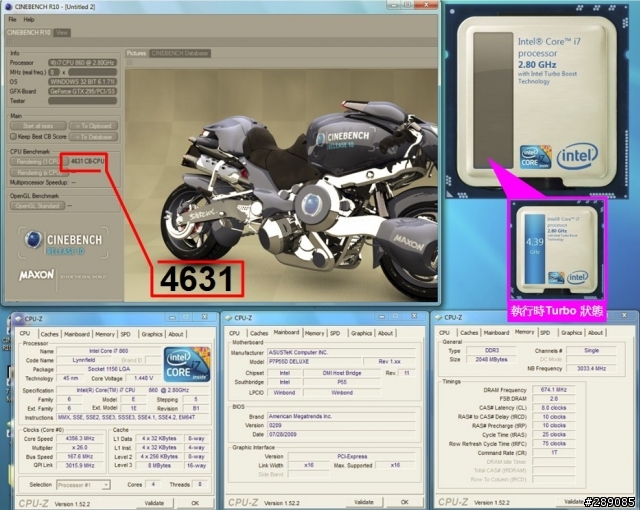Click the large Intel Core i7 gadget
This screenshot has width=640, height=510.
[537, 104]
